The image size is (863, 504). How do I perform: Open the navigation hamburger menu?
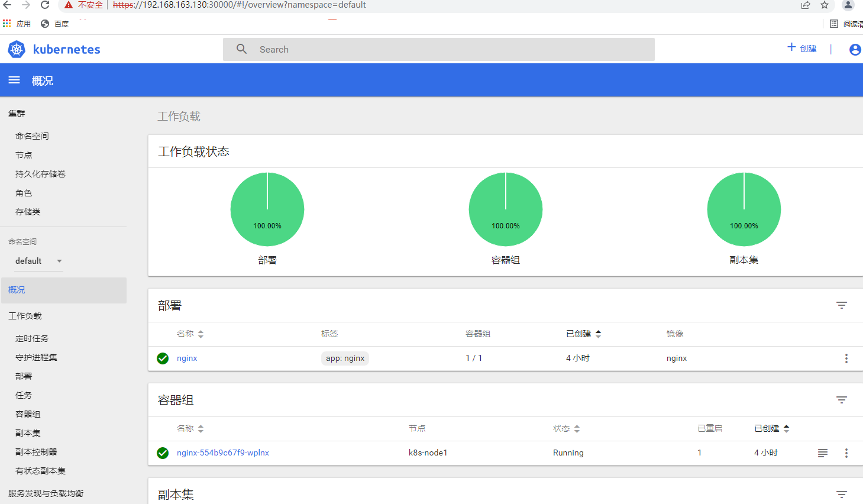(14, 80)
